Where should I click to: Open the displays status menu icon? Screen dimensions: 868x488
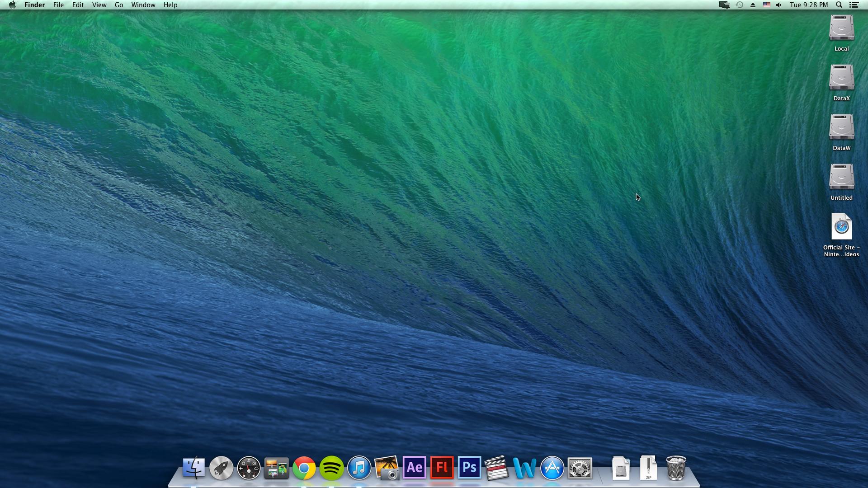click(x=724, y=5)
